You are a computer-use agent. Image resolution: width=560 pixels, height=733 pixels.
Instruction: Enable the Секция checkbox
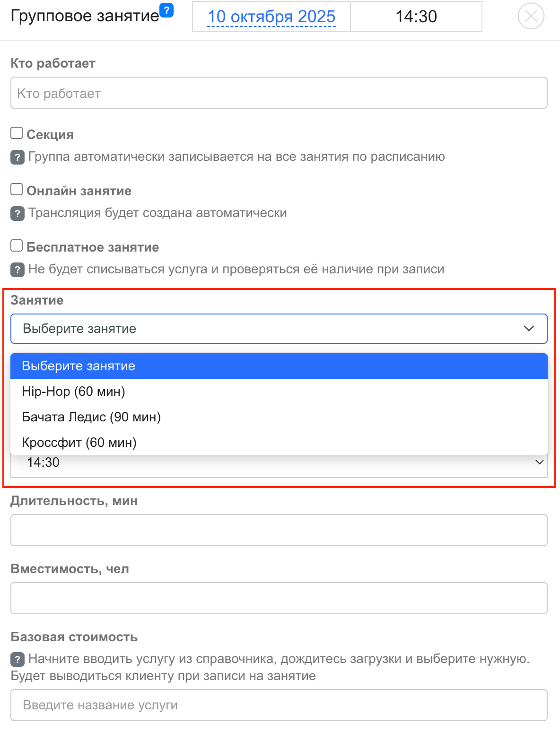tap(17, 133)
